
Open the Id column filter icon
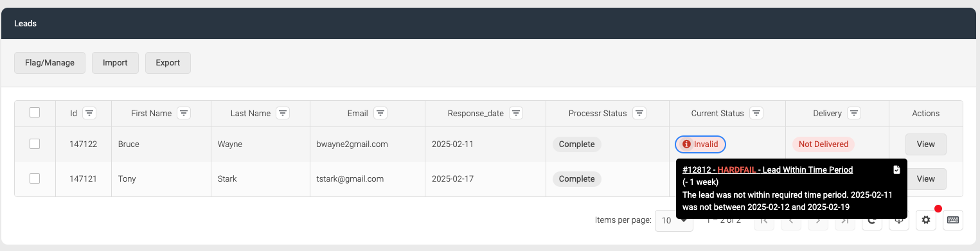coord(89,114)
